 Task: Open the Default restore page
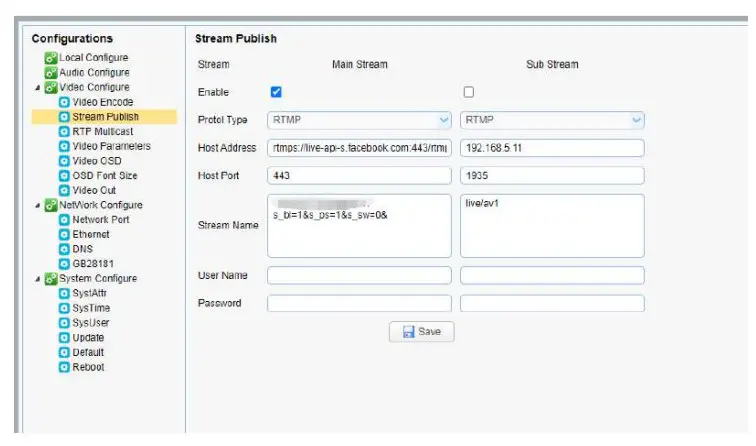tap(88, 352)
